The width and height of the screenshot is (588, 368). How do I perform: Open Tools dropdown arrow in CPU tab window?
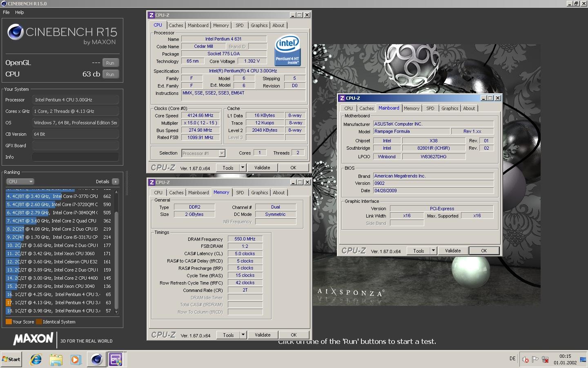point(243,168)
